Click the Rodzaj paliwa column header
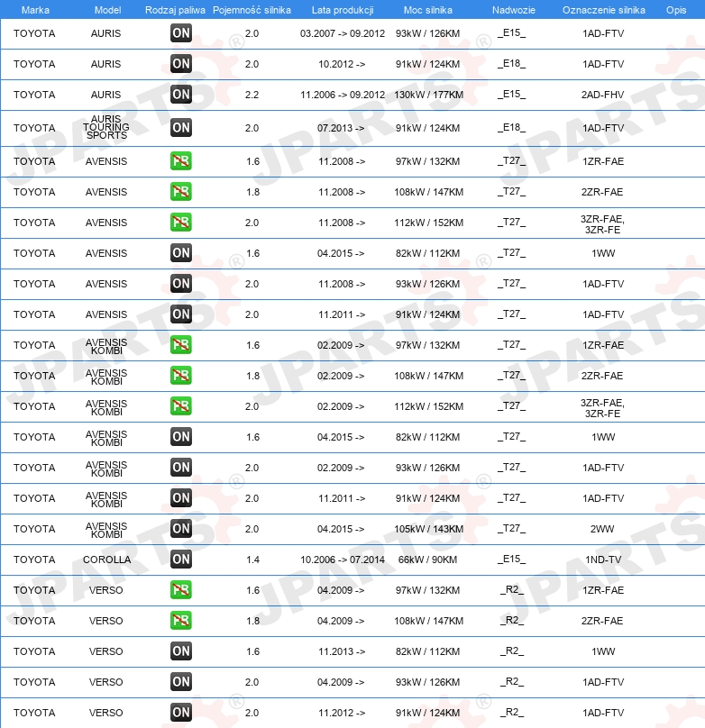The image size is (705, 728). click(x=175, y=10)
